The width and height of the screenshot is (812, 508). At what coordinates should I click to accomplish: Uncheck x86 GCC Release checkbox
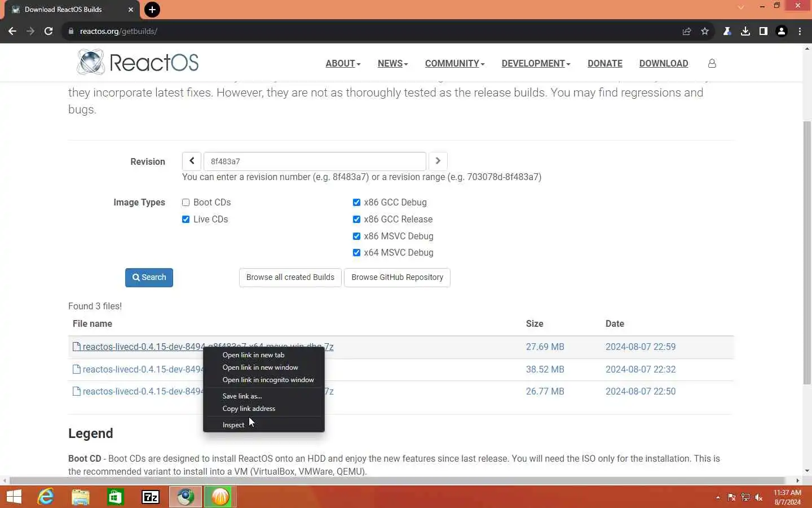pyautogui.click(x=356, y=219)
